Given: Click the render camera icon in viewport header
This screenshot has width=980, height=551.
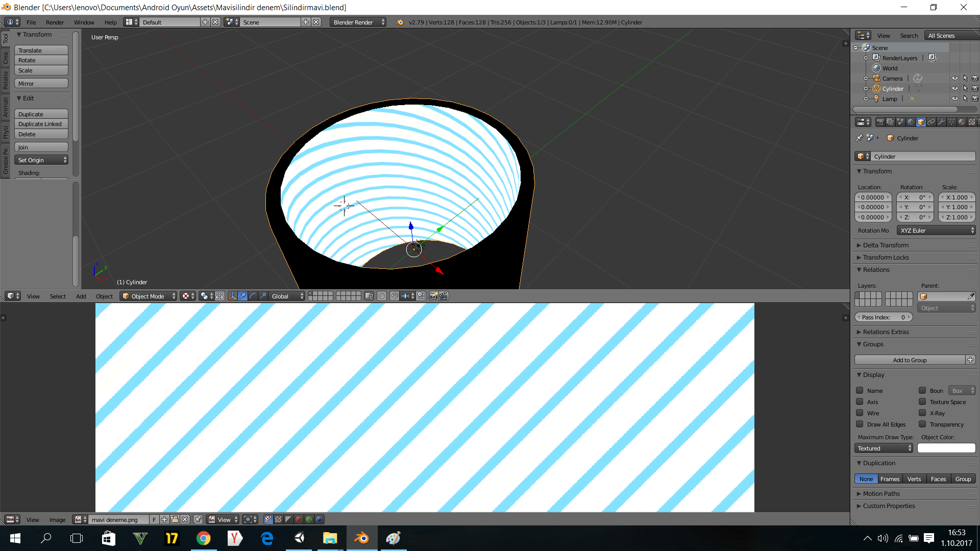Looking at the screenshot, I should [x=433, y=296].
